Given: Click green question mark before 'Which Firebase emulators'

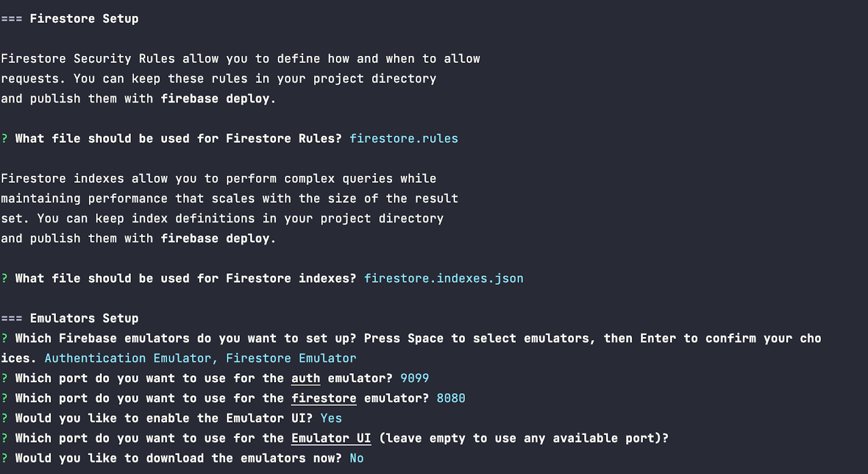Looking at the screenshot, I should [x=4, y=338].
